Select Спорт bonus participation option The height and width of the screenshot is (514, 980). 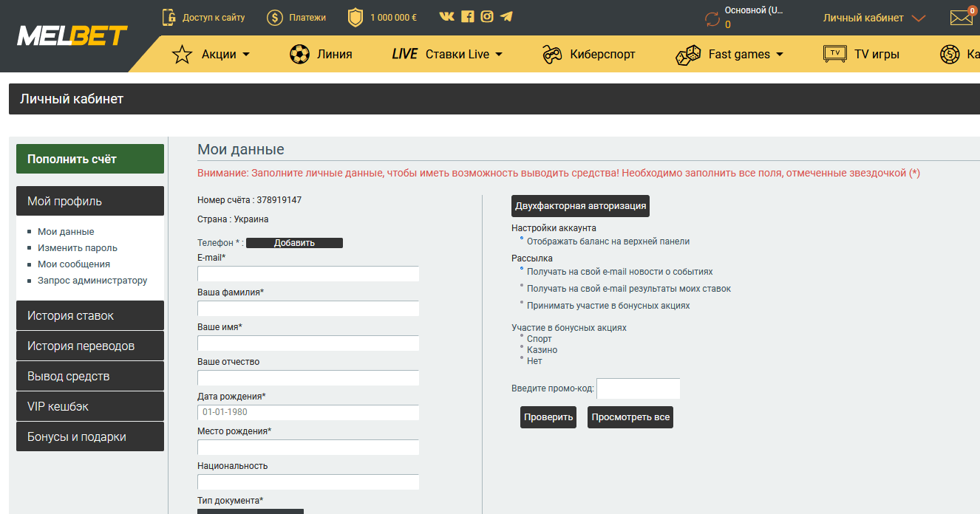(x=522, y=336)
